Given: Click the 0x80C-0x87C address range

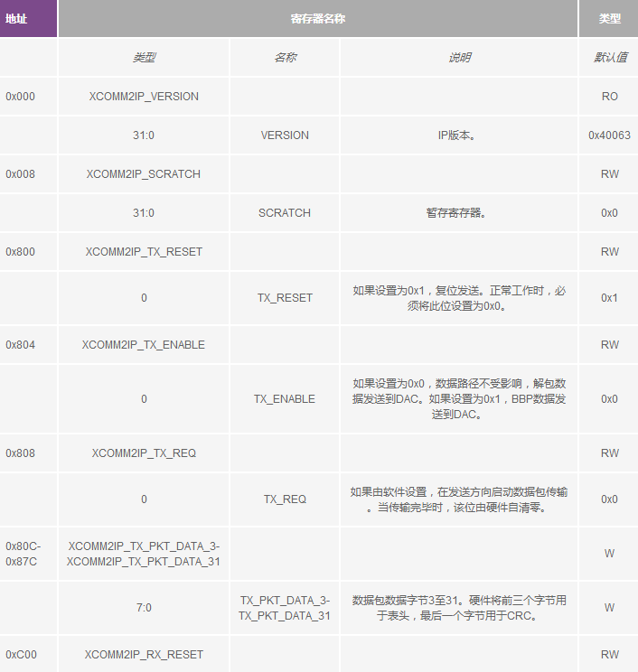Looking at the screenshot, I should point(23,554).
